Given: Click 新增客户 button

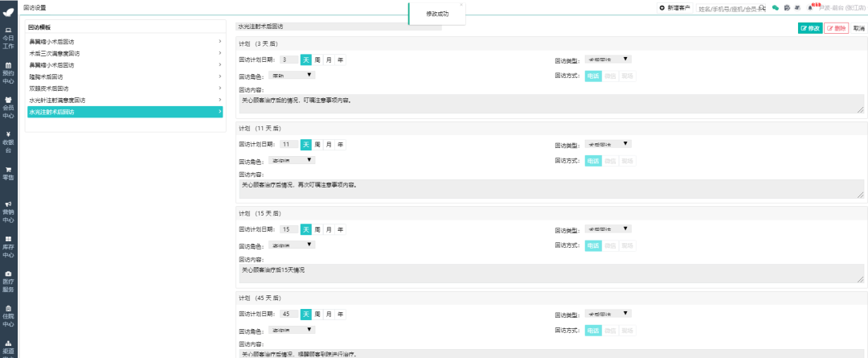Looking at the screenshot, I should 675,8.
